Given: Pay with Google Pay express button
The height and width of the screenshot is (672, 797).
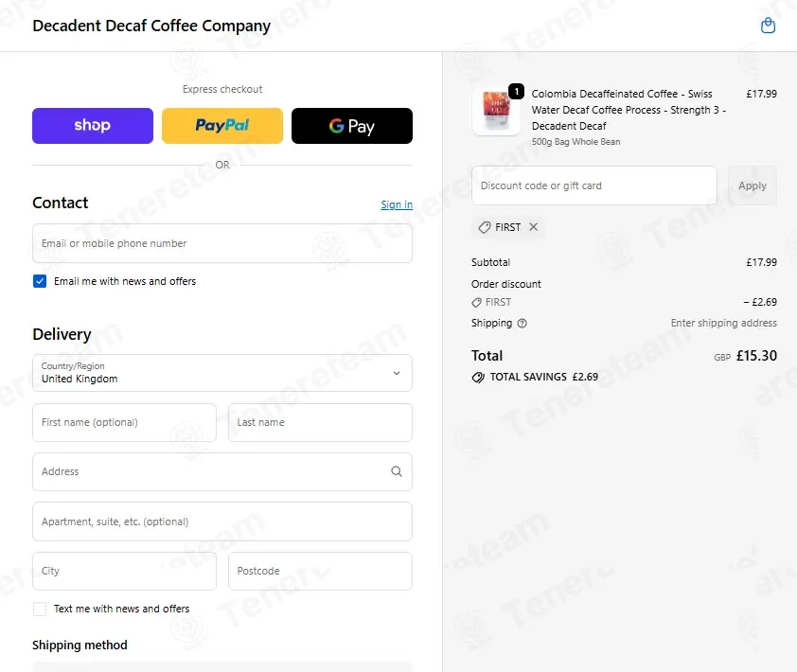Looking at the screenshot, I should tap(352, 126).
